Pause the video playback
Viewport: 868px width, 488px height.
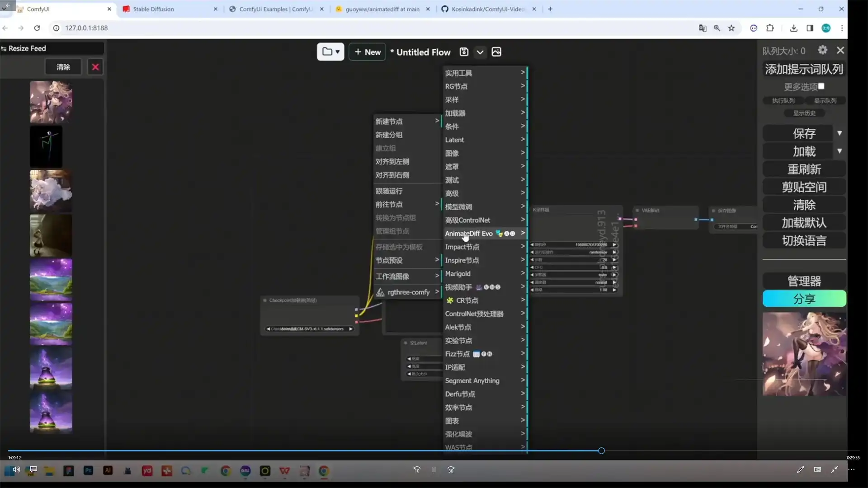(434, 469)
